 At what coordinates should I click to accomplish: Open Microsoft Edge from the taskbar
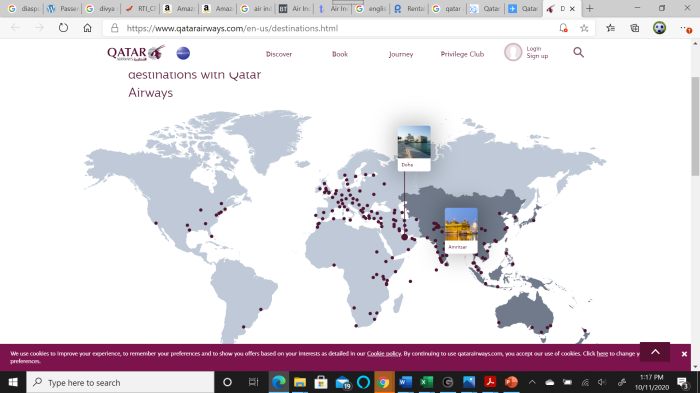pyautogui.click(x=279, y=382)
